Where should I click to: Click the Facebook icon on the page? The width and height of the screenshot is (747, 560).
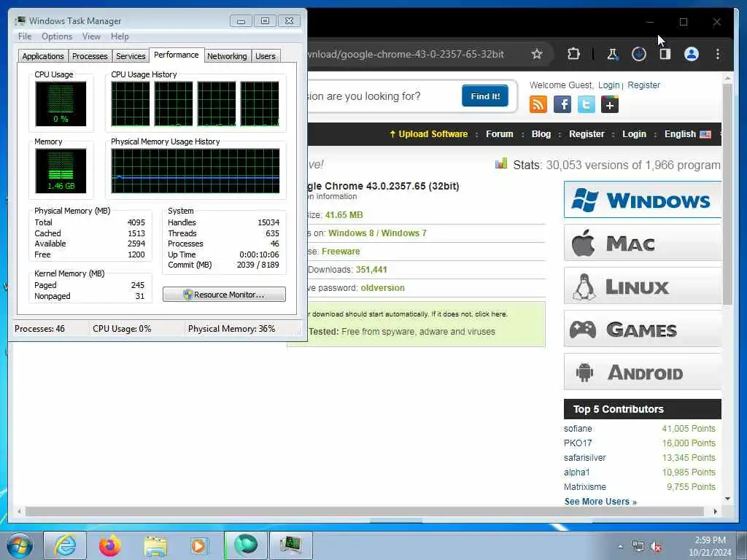click(562, 104)
